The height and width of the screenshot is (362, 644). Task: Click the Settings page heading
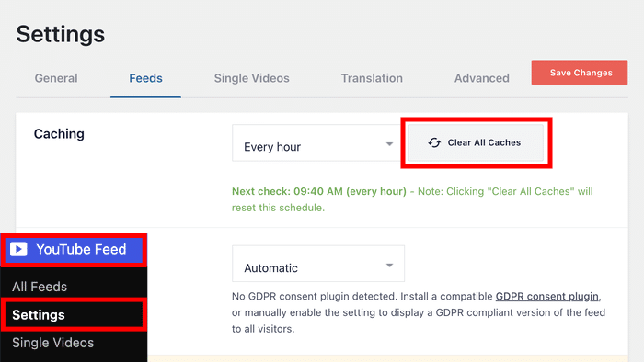click(x=61, y=34)
